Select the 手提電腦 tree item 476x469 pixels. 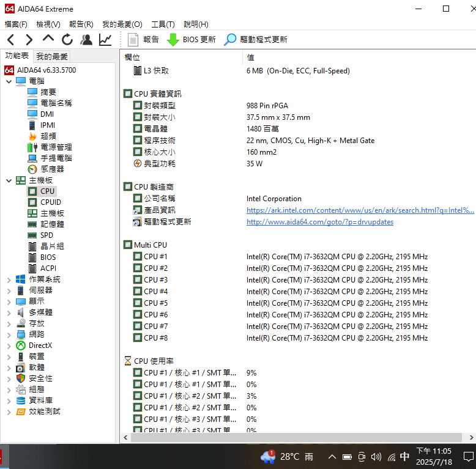56,158
